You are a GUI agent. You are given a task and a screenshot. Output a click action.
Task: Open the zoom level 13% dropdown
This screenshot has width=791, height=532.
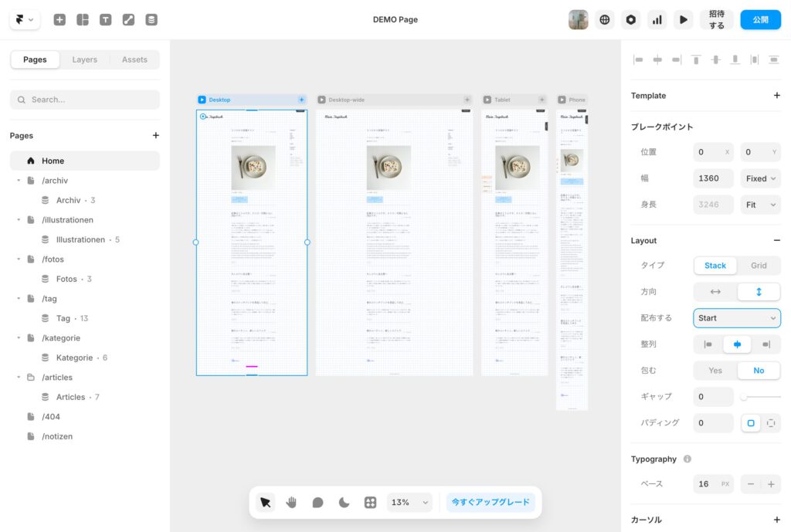(x=409, y=502)
